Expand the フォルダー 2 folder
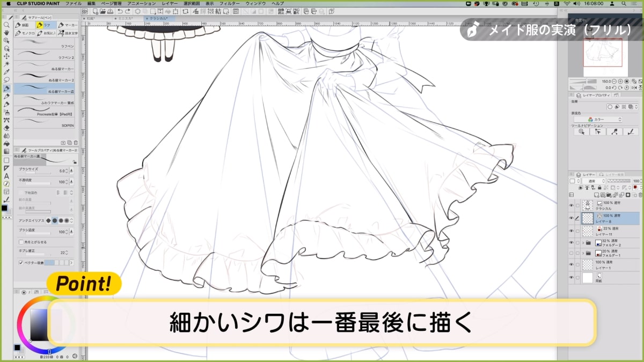This screenshot has height=362, width=644. [584, 242]
